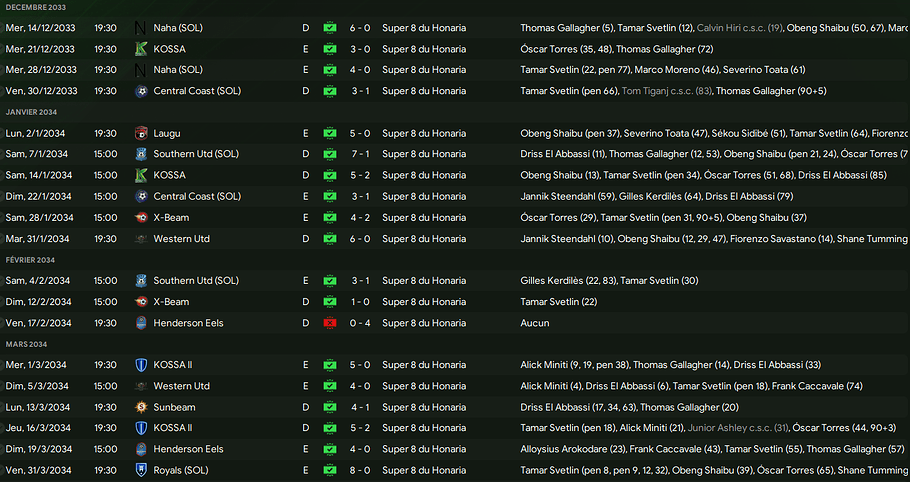The height and width of the screenshot is (482, 910).
Task: Open Super 8 du Honaria on Laugu row
Action: click(423, 133)
